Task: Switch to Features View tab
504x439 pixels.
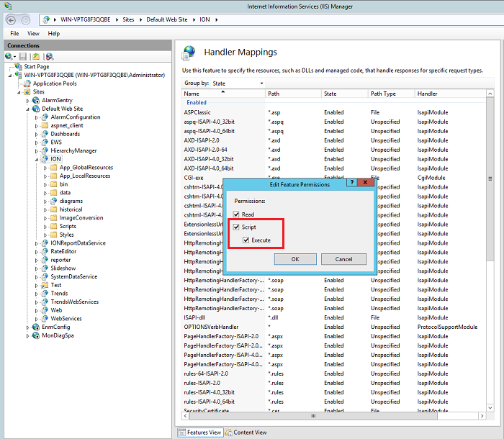Action: pyautogui.click(x=200, y=433)
